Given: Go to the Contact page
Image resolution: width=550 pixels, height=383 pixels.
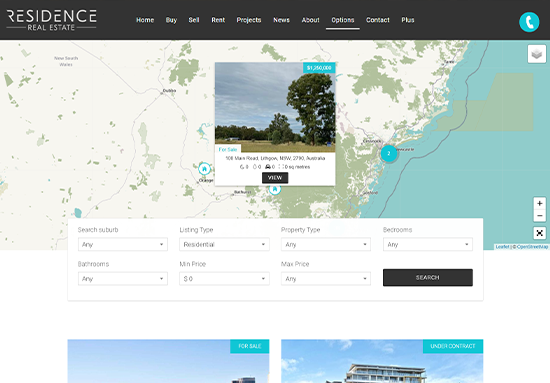Looking at the screenshot, I should pyautogui.click(x=378, y=20).
